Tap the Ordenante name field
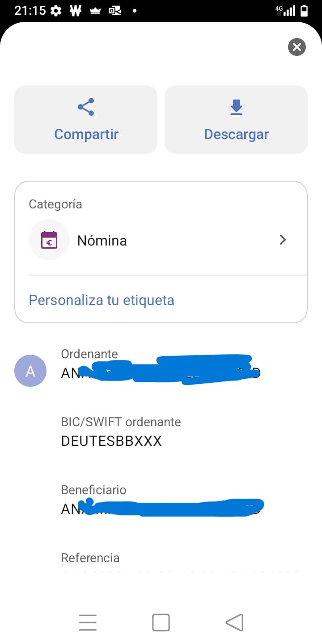Viewport: 322px width, 644px height. [161, 373]
